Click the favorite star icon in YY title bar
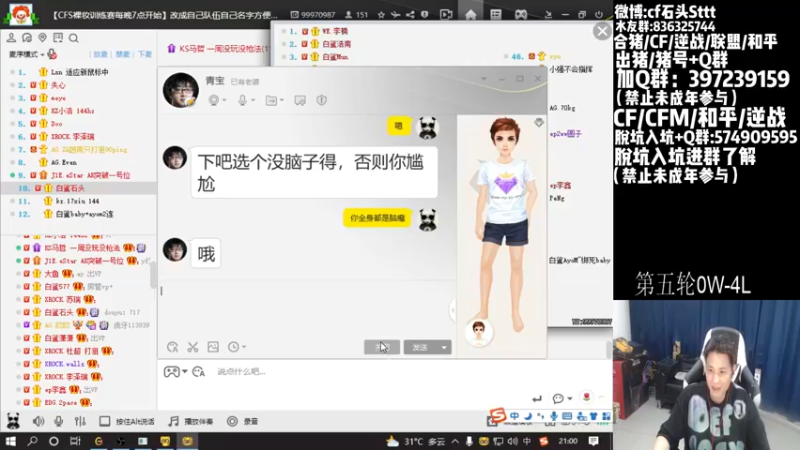 click(x=381, y=15)
